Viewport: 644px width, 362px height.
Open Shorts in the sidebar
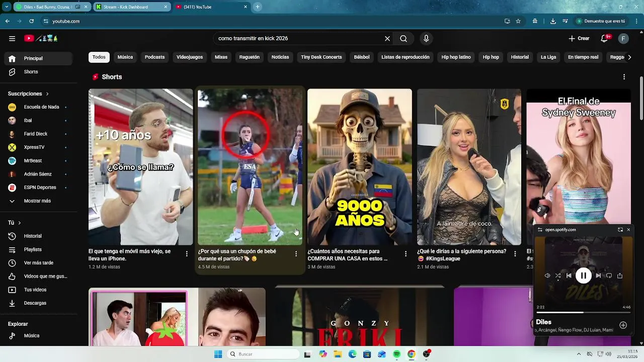[37, 72]
